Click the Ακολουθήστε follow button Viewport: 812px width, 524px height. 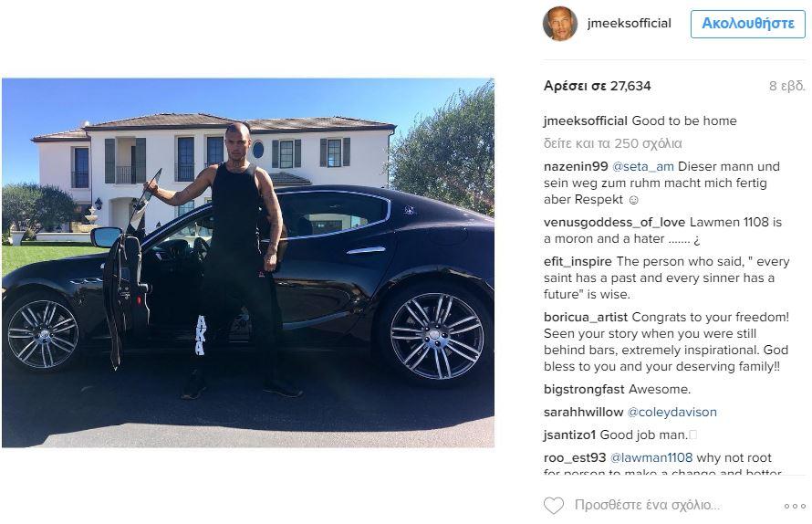(x=748, y=24)
